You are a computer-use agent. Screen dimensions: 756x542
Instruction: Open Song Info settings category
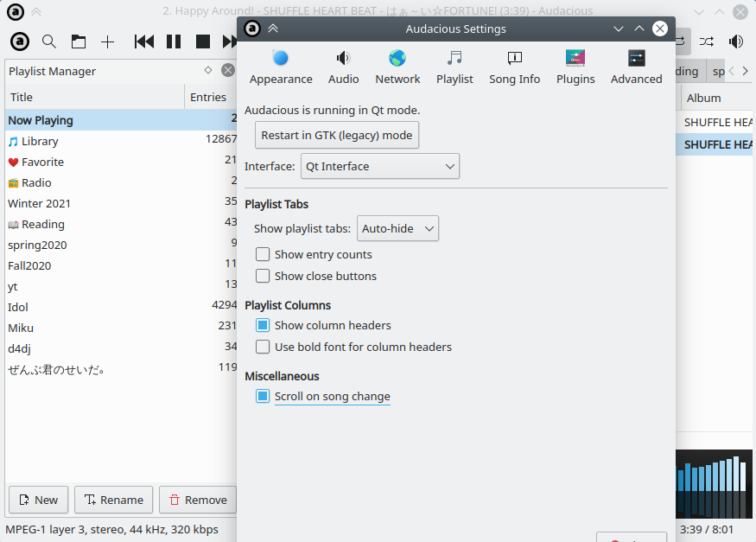pos(514,67)
